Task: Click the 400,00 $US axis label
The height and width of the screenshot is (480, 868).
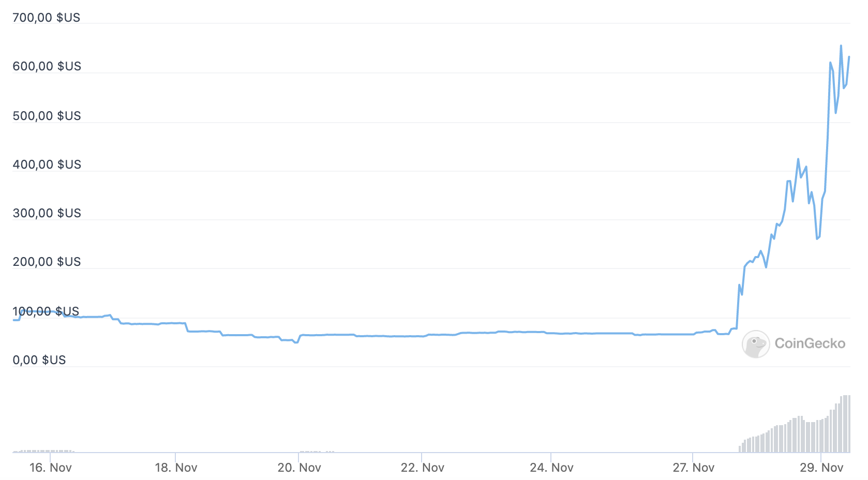Action: [x=47, y=164]
